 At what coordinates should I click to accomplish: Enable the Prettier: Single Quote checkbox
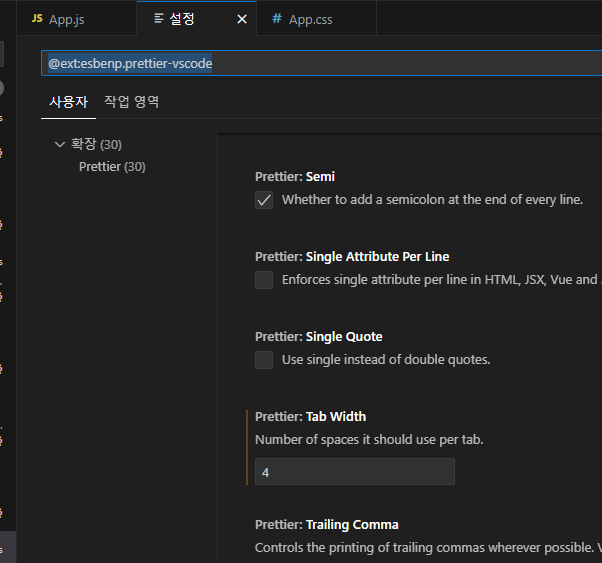tap(264, 360)
